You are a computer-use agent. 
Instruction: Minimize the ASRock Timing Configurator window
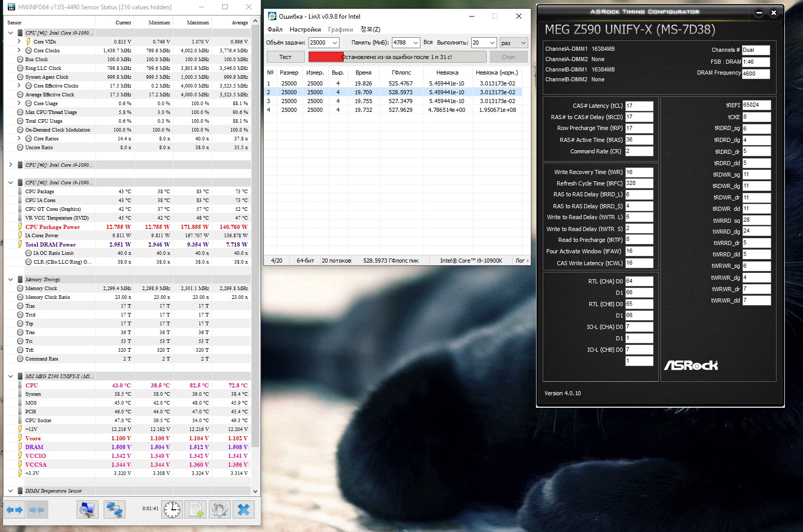tap(759, 13)
